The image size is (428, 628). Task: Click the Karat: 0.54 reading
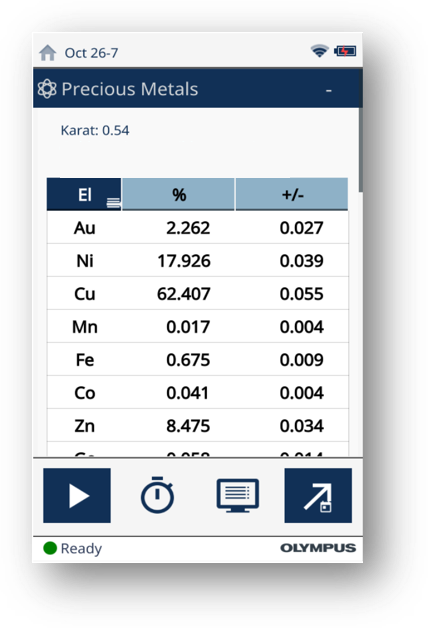[95, 131]
